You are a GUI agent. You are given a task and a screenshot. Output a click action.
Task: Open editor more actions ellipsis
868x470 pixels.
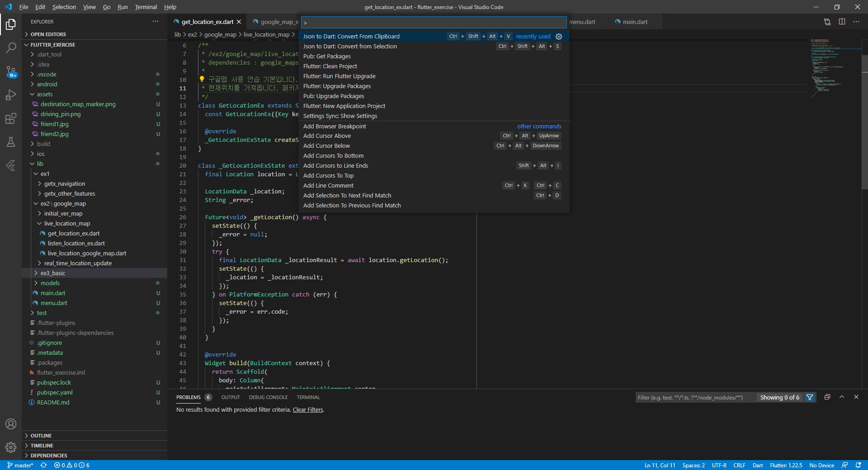click(856, 22)
